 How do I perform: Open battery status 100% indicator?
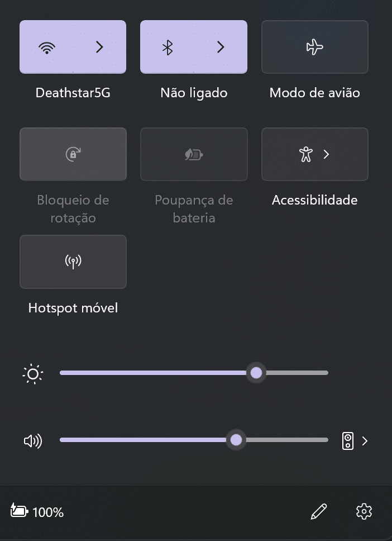(x=37, y=511)
